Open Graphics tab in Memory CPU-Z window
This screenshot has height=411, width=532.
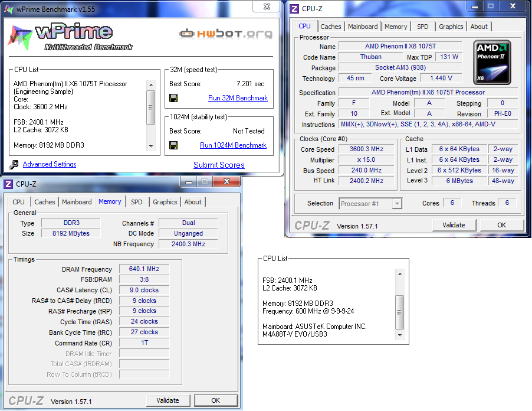(x=165, y=202)
